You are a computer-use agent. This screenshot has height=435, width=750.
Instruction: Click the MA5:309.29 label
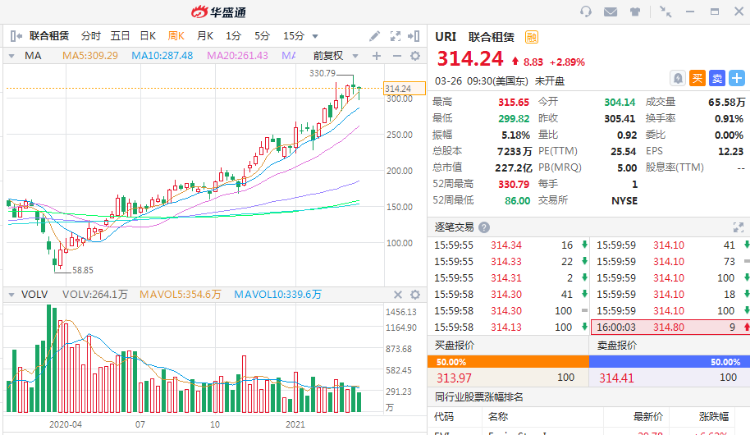coord(90,56)
